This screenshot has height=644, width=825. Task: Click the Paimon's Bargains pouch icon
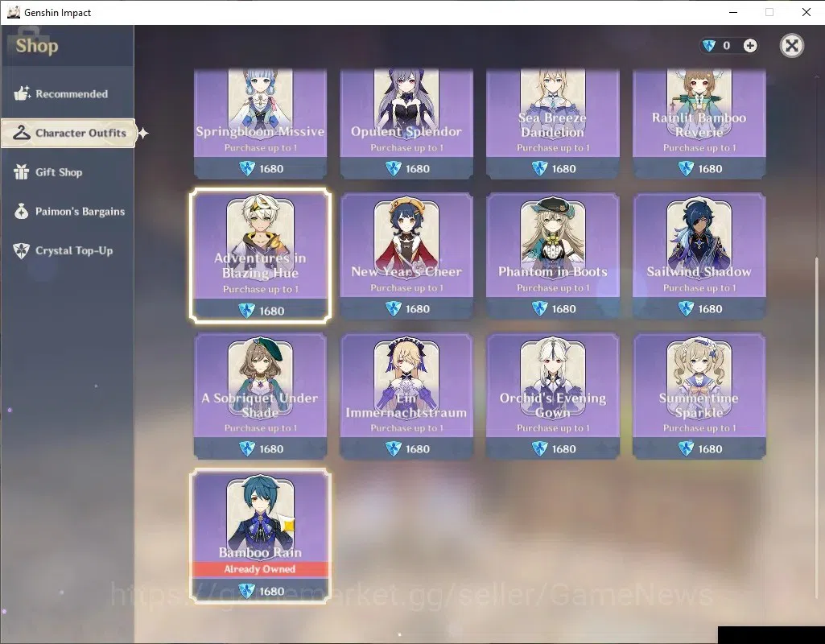pos(21,212)
